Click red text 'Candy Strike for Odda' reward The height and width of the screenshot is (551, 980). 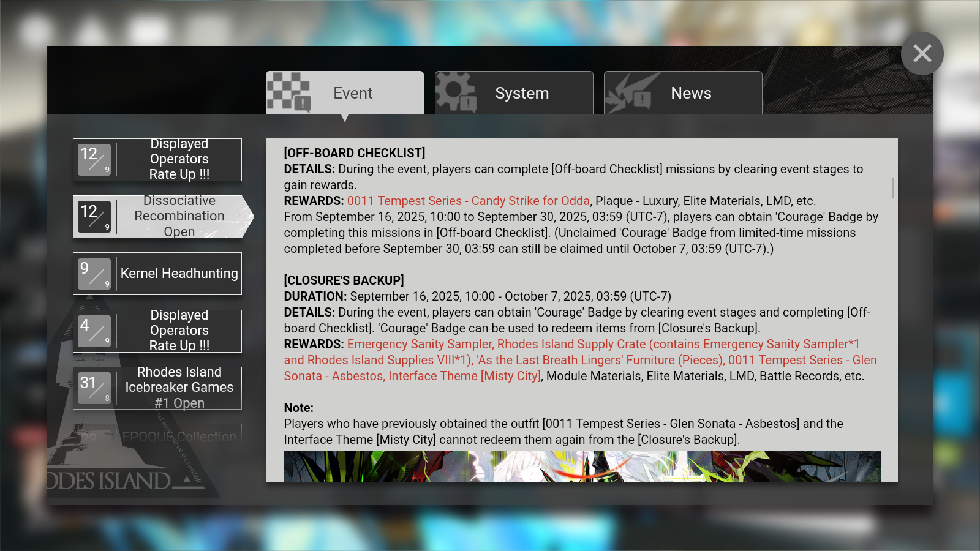(x=530, y=201)
